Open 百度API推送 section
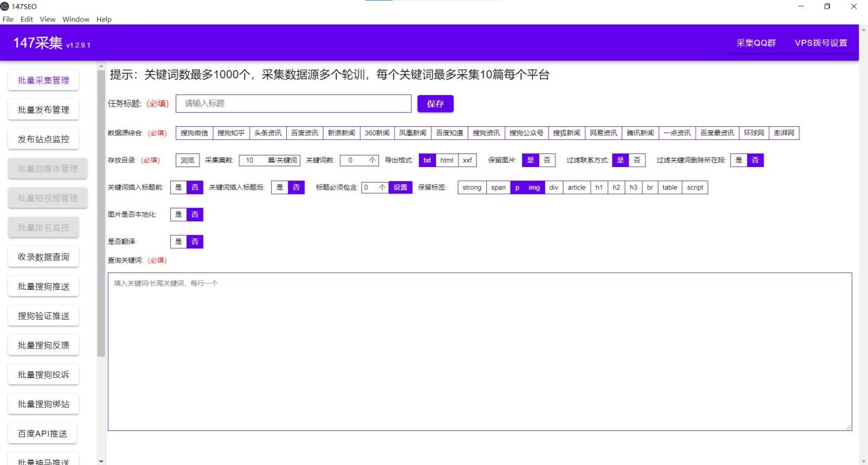This screenshot has width=868, height=465. (43, 433)
